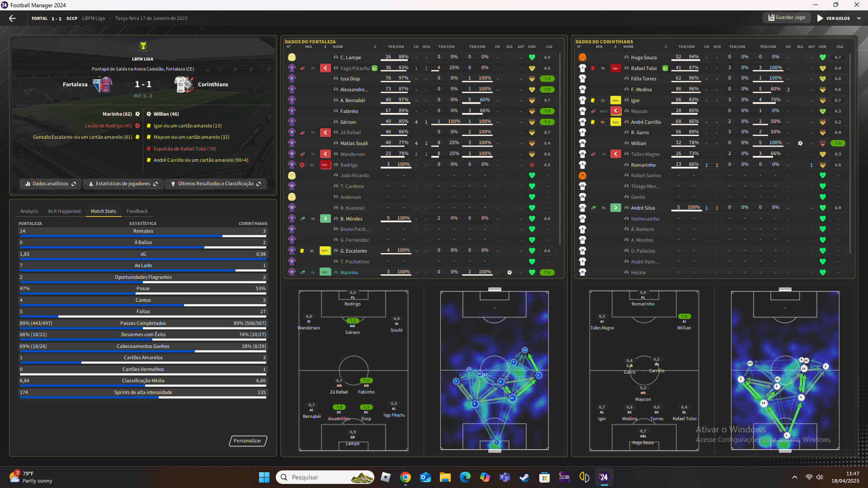Click the NOME column header in Fortaleza table
The image size is (868, 488).
(x=338, y=47)
